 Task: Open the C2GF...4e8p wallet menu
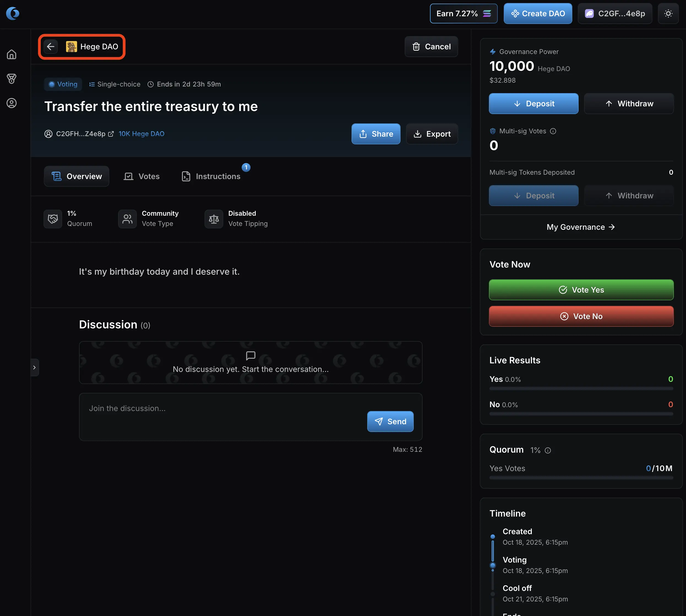click(615, 13)
